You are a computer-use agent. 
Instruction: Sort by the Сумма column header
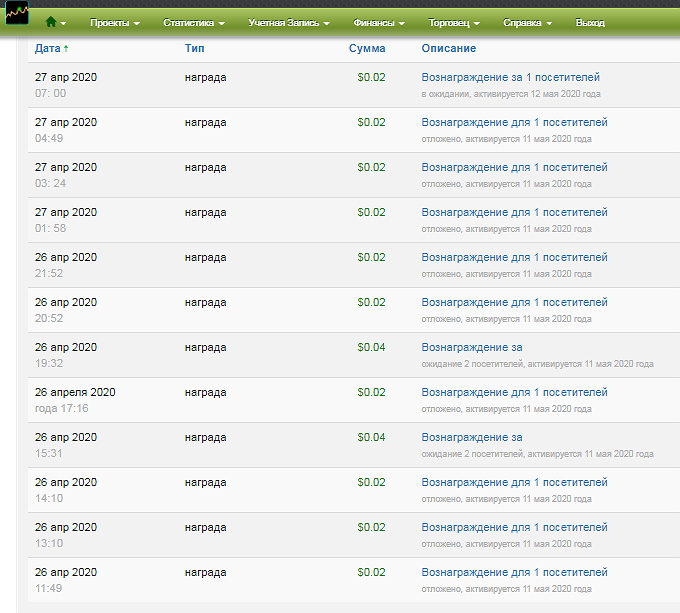pos(367,48)
